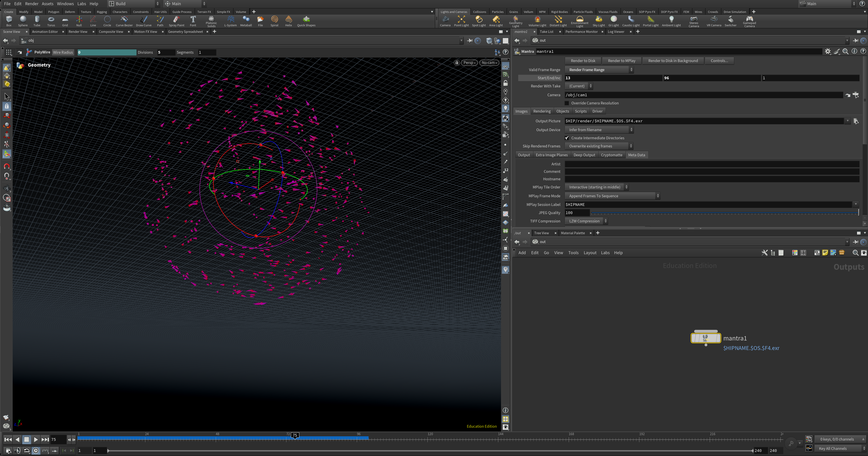This screenshot has height=456, width=868.
Task: Jump to the first frame
Action: coord(8,439)
